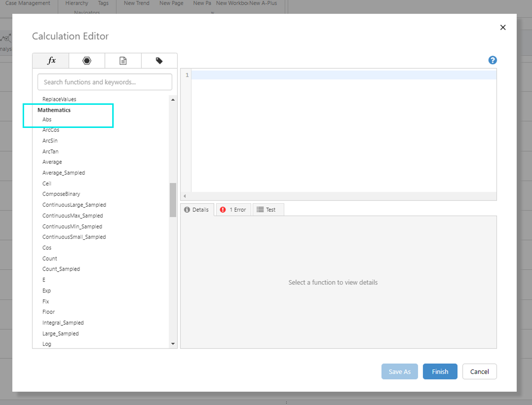Click the Save As button
The height and width of the screenshot is (405, 532).
[399, 371]
